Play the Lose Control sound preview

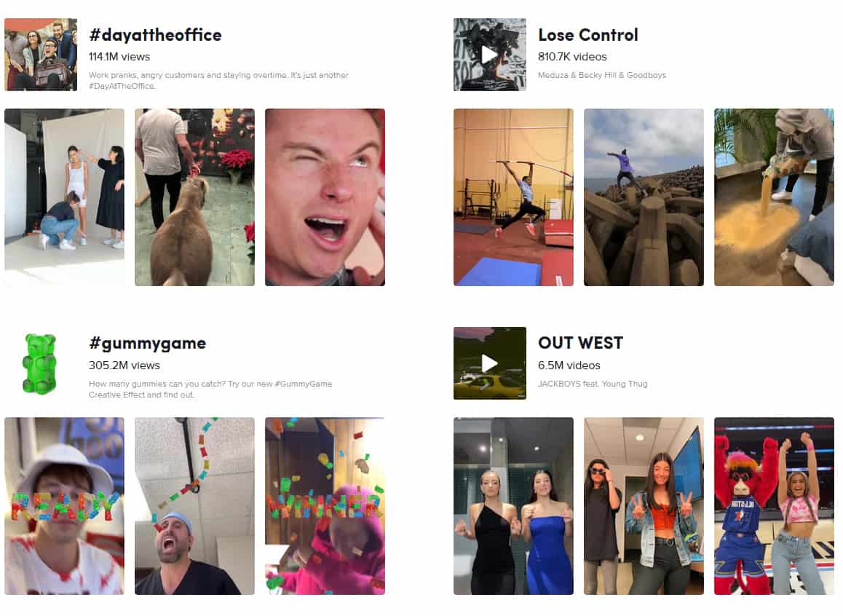click(489, 55)
